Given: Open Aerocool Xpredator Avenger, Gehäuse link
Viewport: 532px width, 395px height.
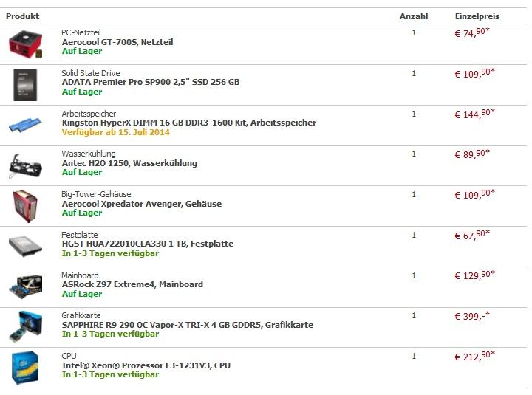Looking at the screenshot, I should 142,204.
